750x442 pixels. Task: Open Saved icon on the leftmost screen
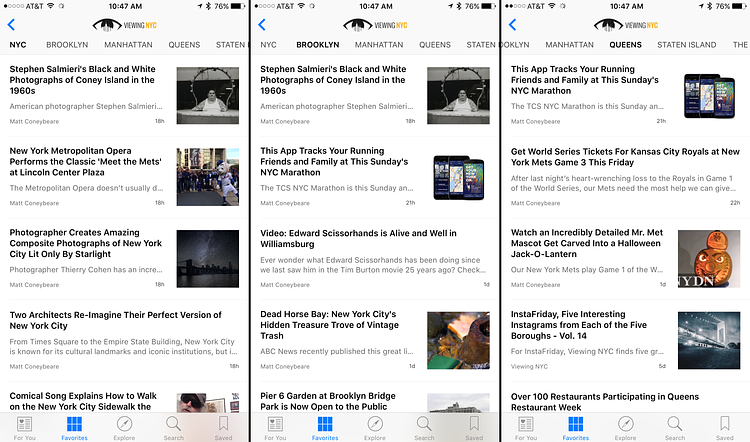pyautogui.click(x=223, y=427)
